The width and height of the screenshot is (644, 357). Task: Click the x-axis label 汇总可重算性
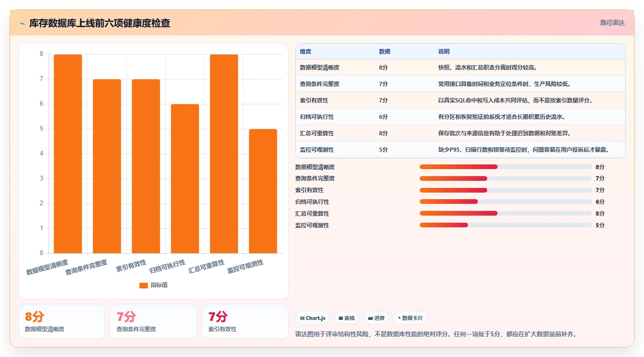point(207,267)
